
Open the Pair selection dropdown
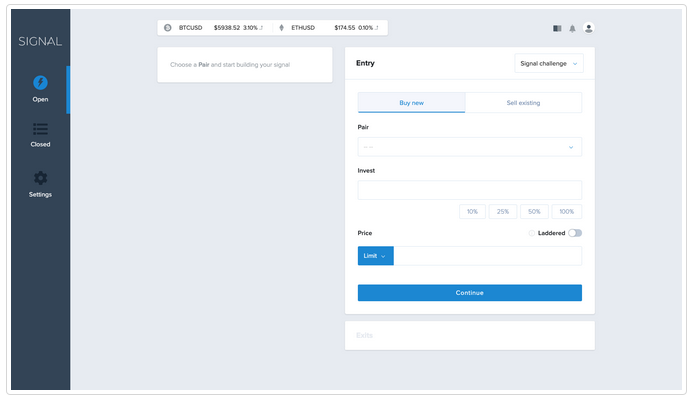click(470, 147)
